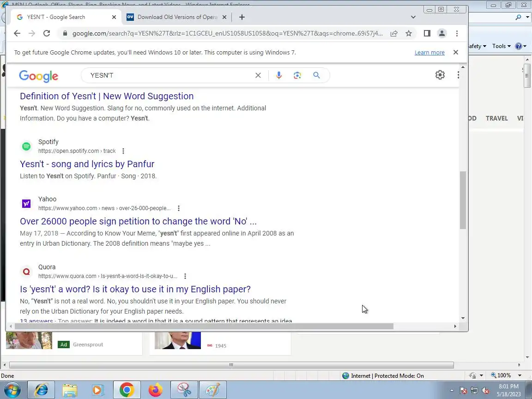This screenshot has width=532, height=399.
Task: Click the Greensprout ad on MSN
Action: [x=88, y=345]
